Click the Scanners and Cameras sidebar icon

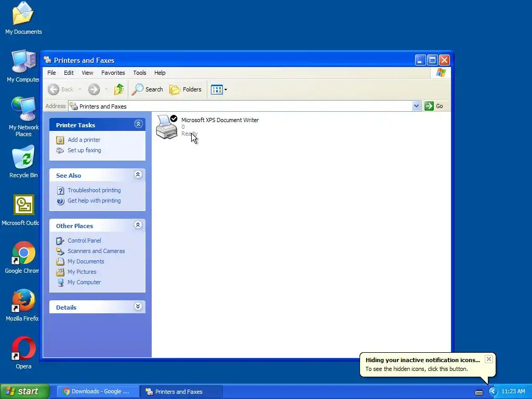click(60, 251)
